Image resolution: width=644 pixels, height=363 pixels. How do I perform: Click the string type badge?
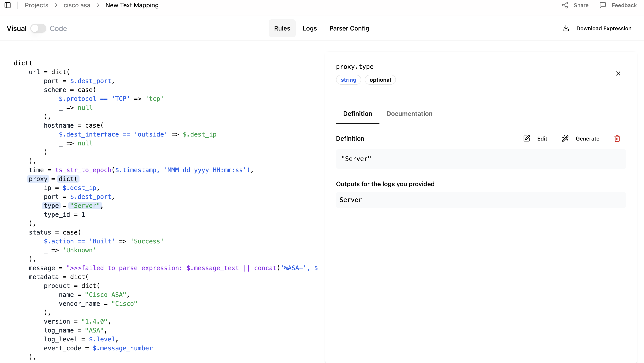(348, 80)
